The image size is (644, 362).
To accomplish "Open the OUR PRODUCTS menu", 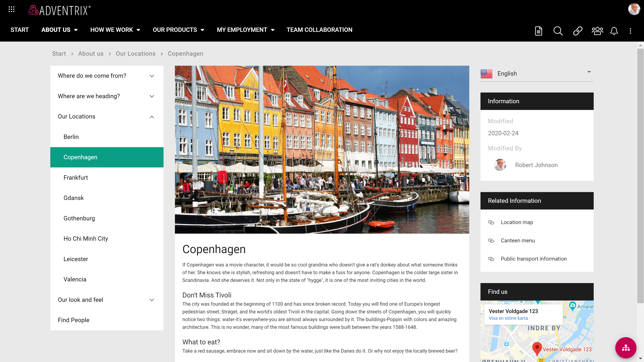I will point(178,30).
